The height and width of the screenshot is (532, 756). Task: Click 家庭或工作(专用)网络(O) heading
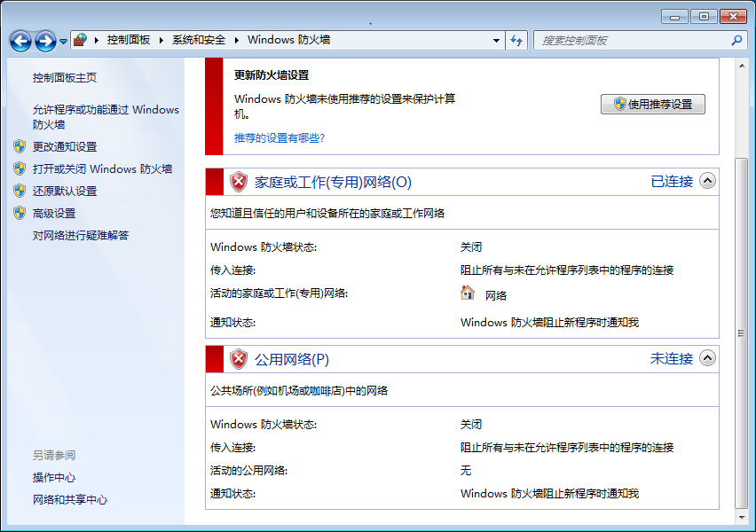pos(333,182)
